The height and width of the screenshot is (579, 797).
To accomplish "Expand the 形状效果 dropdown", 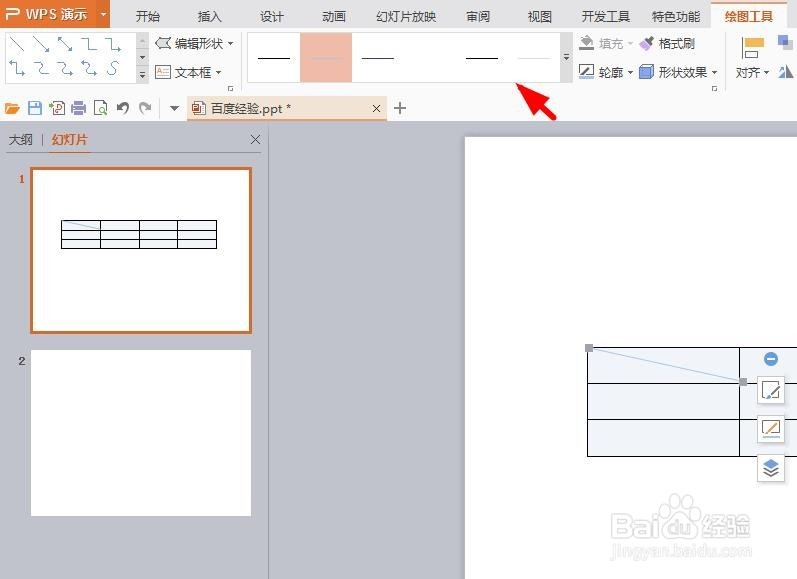I will (x=714, y=73).
